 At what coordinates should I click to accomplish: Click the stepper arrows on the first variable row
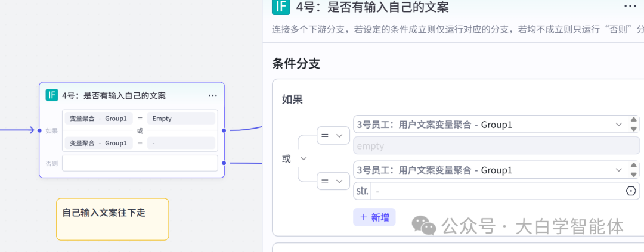(634, 125)
